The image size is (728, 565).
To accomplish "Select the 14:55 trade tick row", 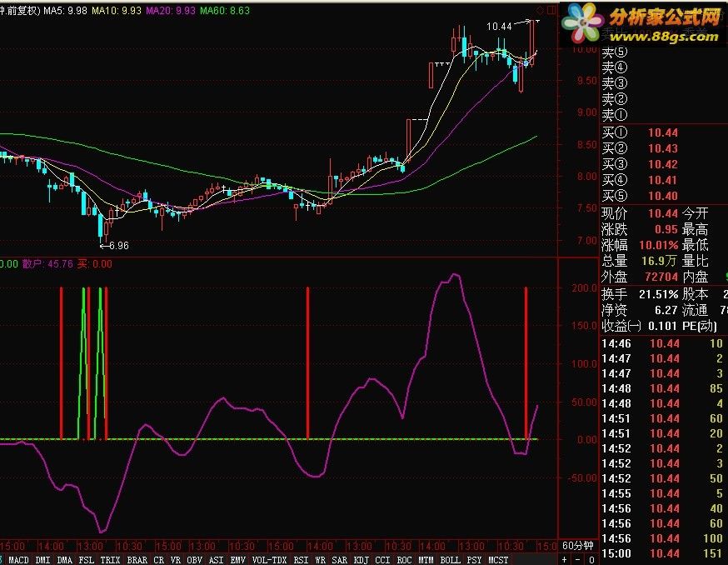I will click(664, 493).
